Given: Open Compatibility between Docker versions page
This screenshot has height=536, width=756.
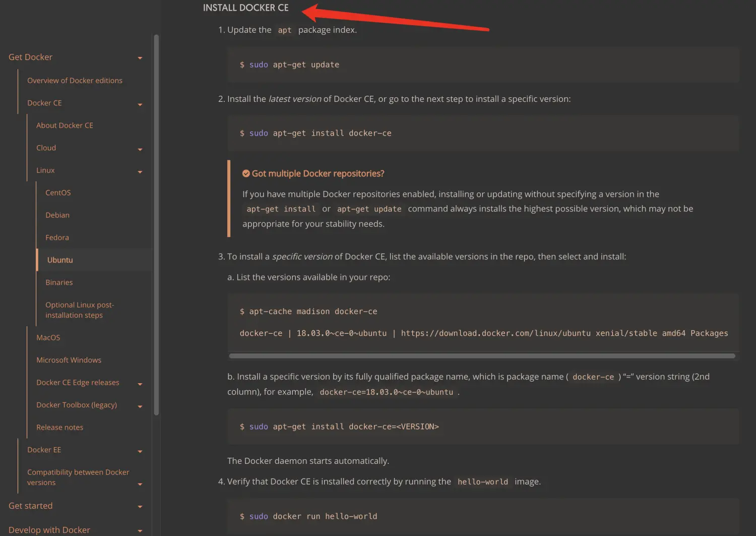Looking at the screenshot, I should pyautogui.click(x=78, y=478).
